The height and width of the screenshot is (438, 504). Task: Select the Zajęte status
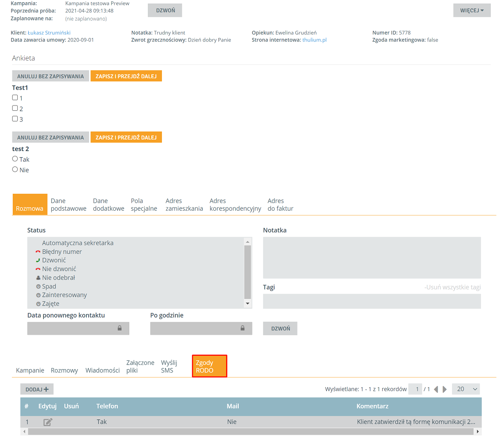click(x=50, y=304)
